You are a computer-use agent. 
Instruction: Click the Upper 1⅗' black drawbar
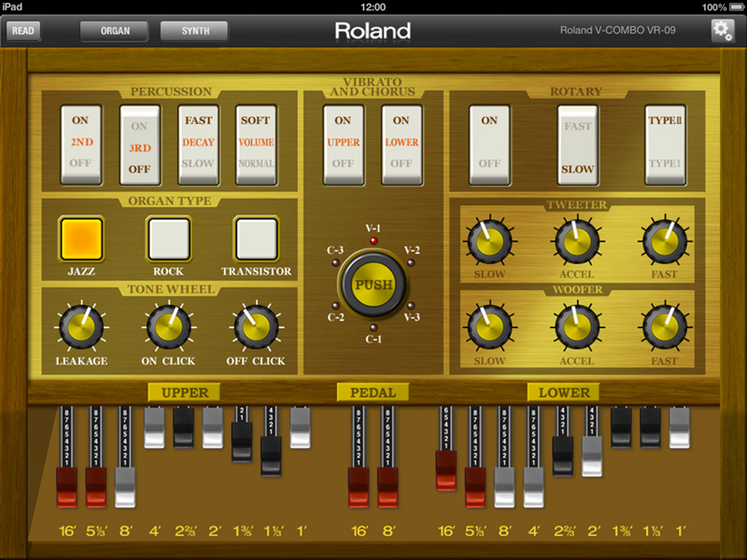pos(242,443)
